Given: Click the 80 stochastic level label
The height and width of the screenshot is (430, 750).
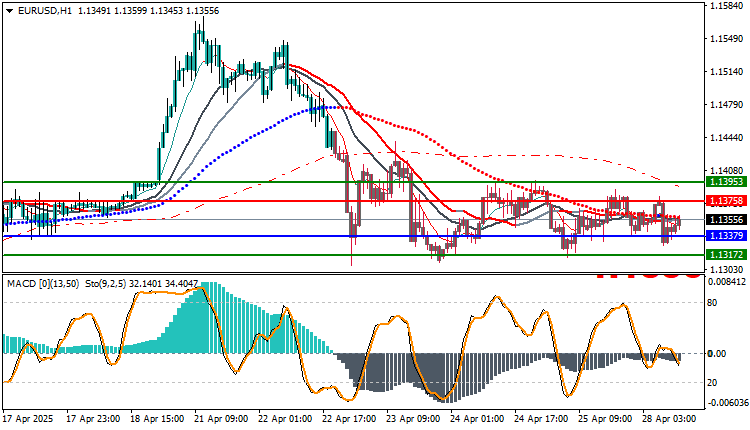Looking at the screenshot, I should pyautogui.click(x=712, y=303).
